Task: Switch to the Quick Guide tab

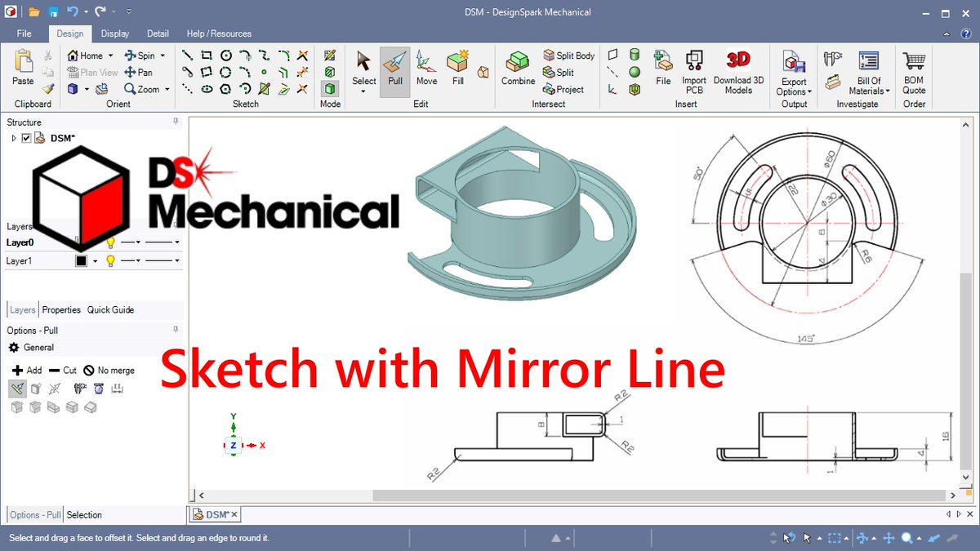Action: 110,310
